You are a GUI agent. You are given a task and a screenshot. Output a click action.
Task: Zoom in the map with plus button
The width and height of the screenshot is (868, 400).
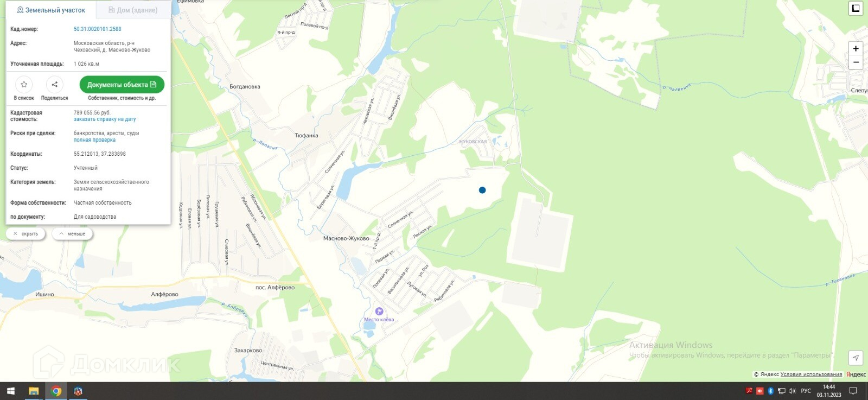pyautogui.click(x=856, y=48)
